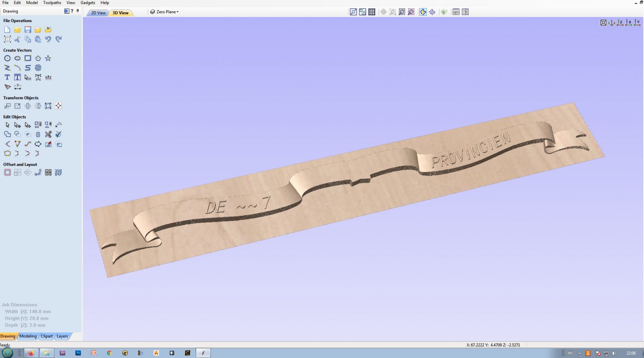View the model down the Z axis
Image resolution: width=644 pixels, height=358 pixels.
pyautogui.click(x=620, y=23)
